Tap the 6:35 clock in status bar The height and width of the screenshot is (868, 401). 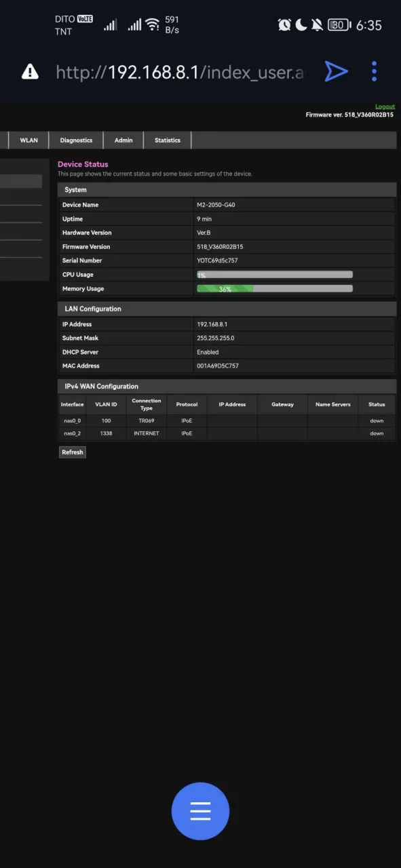coord(369,25)
